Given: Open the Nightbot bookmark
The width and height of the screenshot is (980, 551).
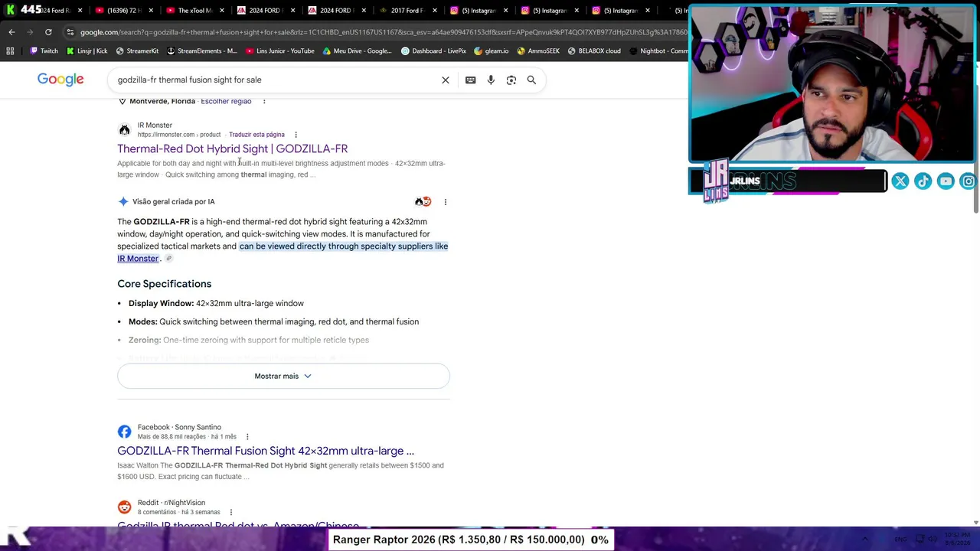Looking at the screenshot, I should pos(658,51).
